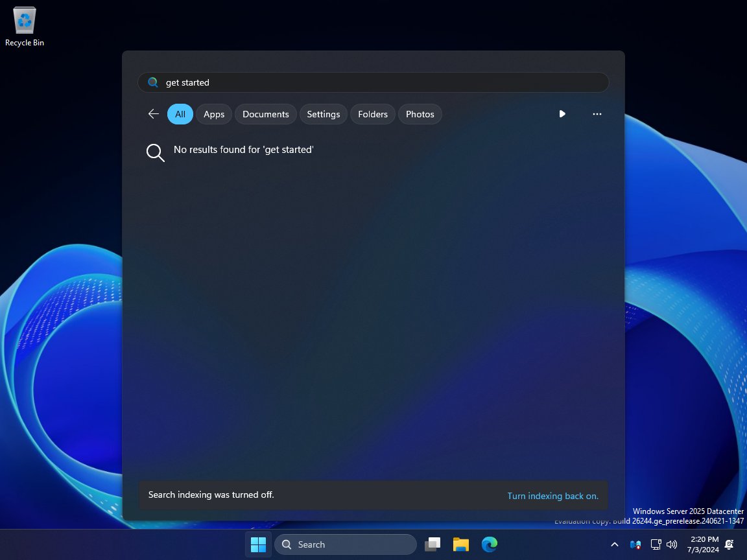
Task: Open the volume speaker tray icon
Action: (672, 544)
